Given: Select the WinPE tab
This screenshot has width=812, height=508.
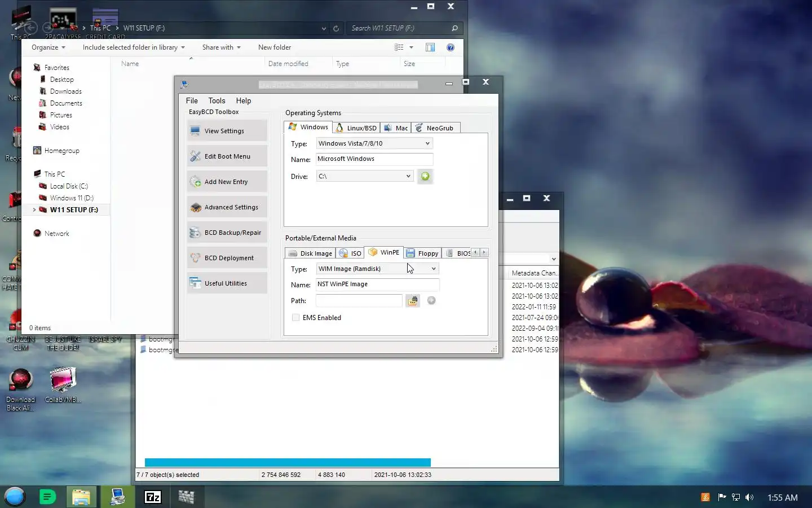Looking at the screenshot, I should [x=384, y=252].
